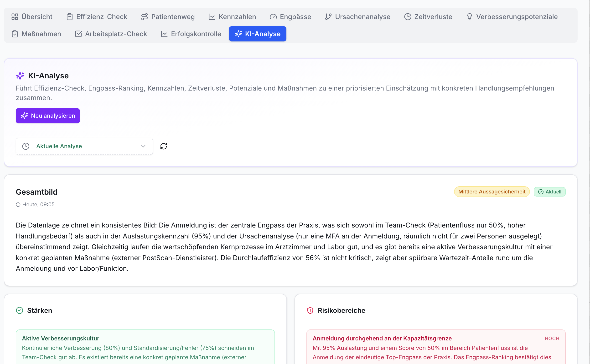Click the green Aktuell status badge
590x364 pixels.
click(549, 192)
